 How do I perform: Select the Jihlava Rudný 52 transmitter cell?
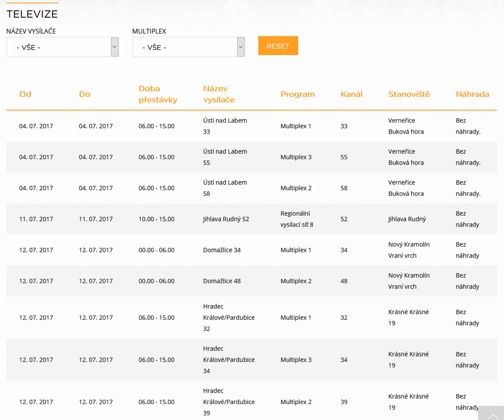pyautogui.click(x=226, y=219)
